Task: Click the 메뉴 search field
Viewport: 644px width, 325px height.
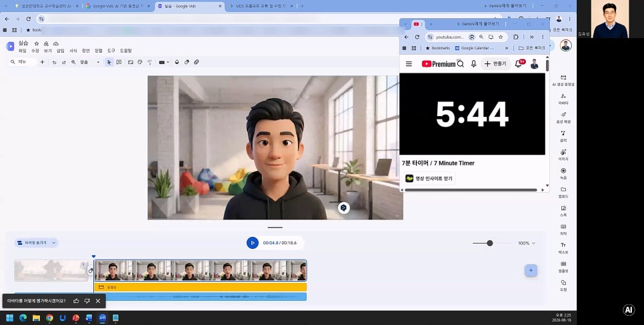Action: pos(23,62)
